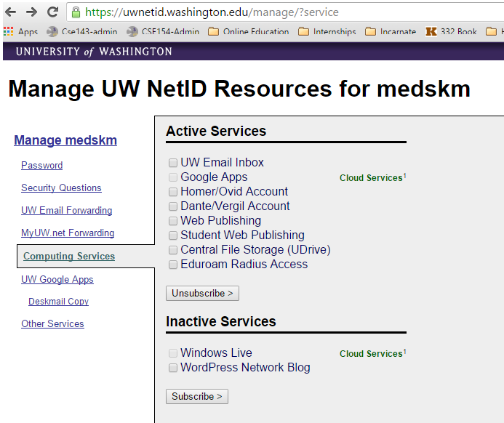Viewport: 504px width, 423px height.
Task: Go to UW Email Forwarding page
Action: (x=67, y=211)
